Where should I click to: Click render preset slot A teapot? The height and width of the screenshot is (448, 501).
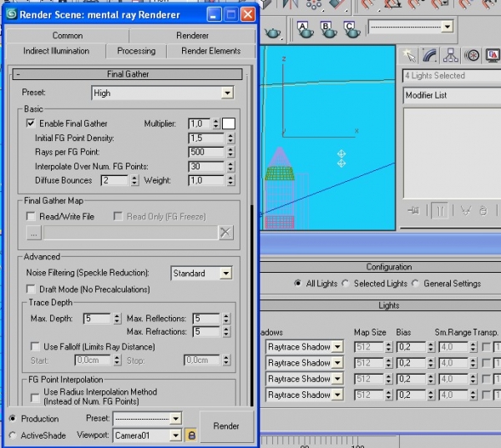[x=306, y=30]
